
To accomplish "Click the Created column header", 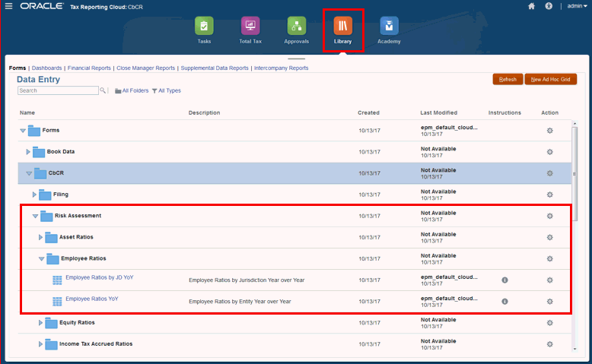I will pos(368,112).
